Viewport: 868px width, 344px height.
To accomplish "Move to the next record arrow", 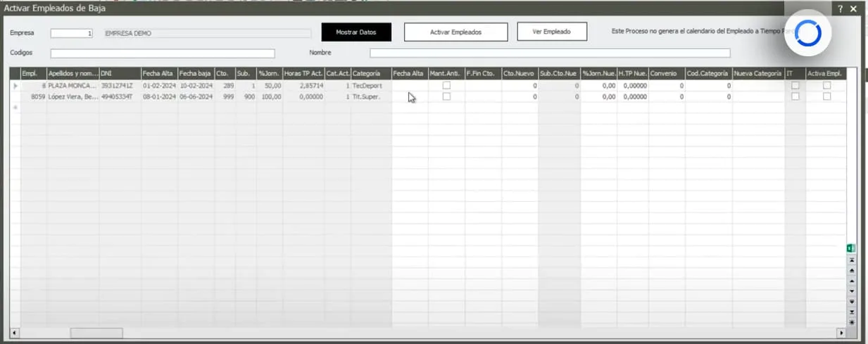I will click(852, 291).
